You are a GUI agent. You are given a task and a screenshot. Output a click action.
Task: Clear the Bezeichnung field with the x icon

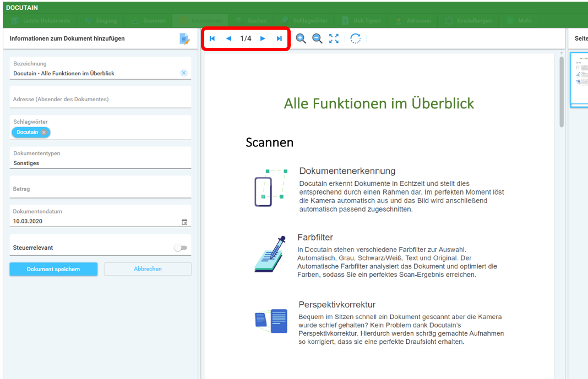pos(184,73)
